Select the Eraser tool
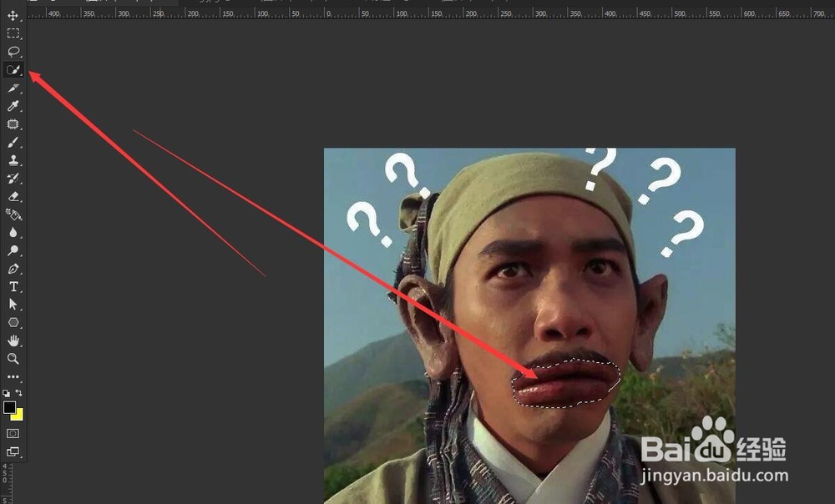 pyautogui.click(x=13, y=196)
